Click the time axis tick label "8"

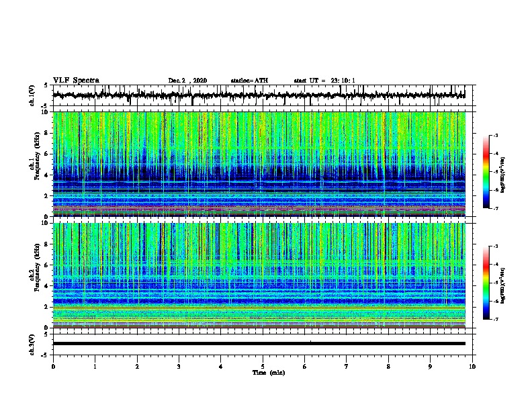(388, 366)
